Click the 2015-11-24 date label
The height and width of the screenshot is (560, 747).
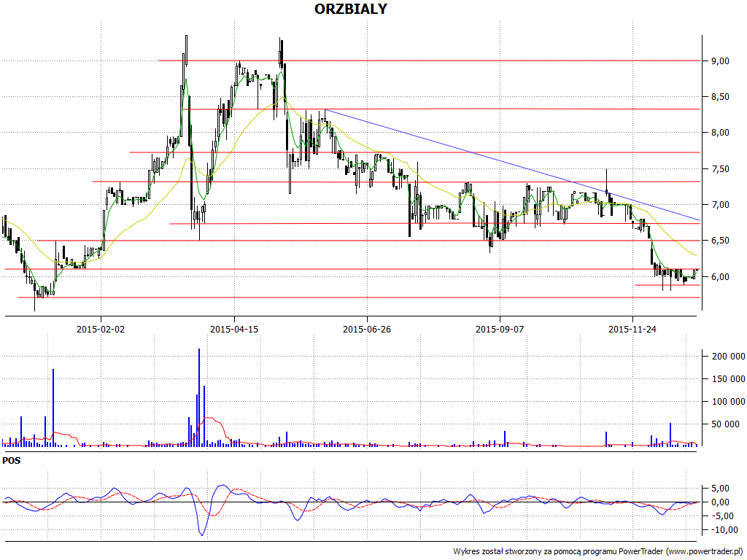point(632,329)
